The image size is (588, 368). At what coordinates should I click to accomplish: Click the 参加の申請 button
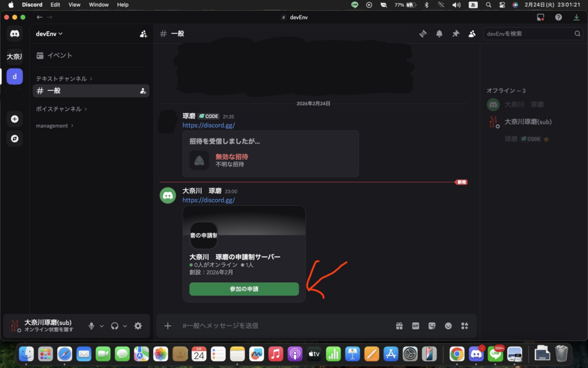point(244,289)
